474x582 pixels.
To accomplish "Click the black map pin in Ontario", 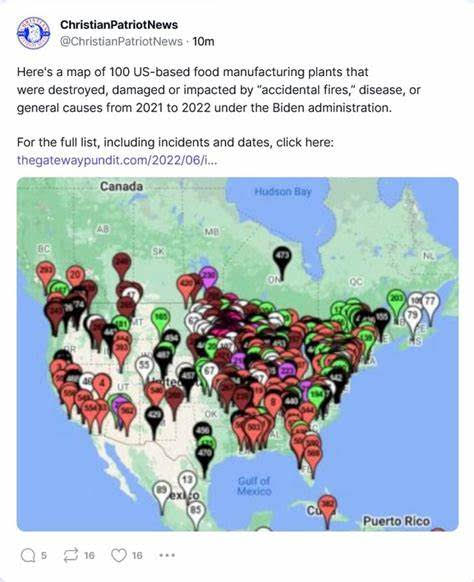I will 282,262.
